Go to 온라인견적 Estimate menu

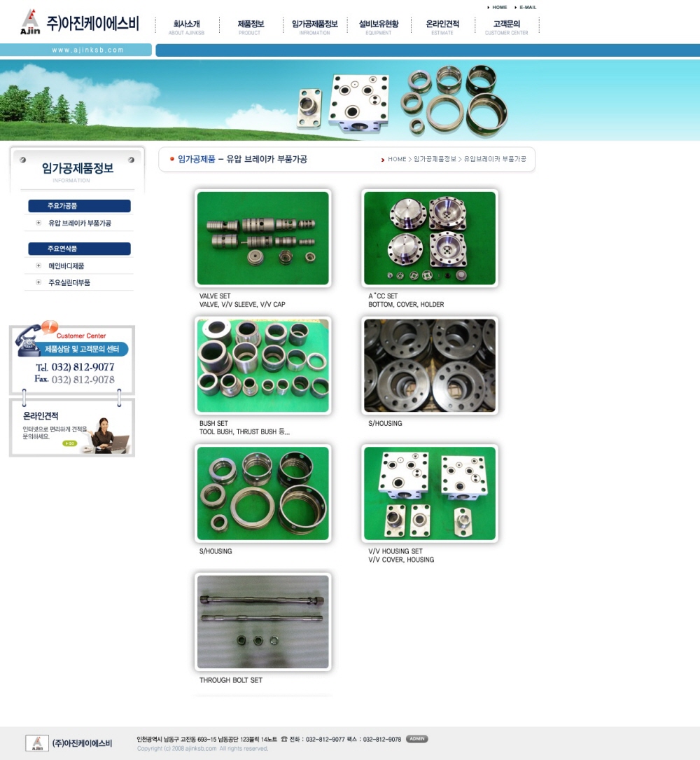(442, 27)
